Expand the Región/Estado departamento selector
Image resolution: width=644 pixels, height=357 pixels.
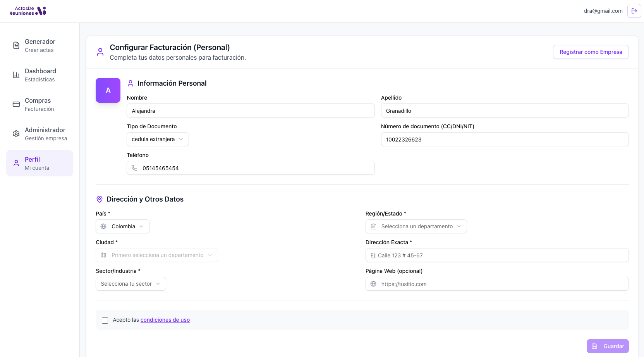pyautogui.click(x=416, y=226)
